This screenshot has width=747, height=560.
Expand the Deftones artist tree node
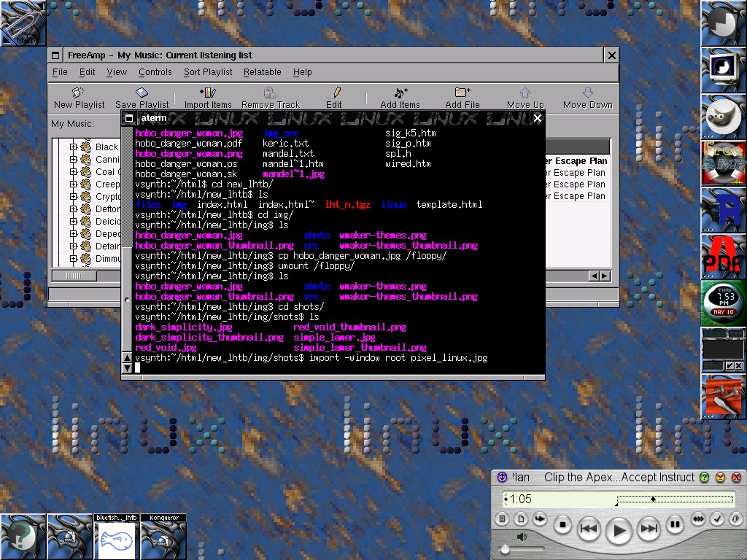click(x=74, y=209)
